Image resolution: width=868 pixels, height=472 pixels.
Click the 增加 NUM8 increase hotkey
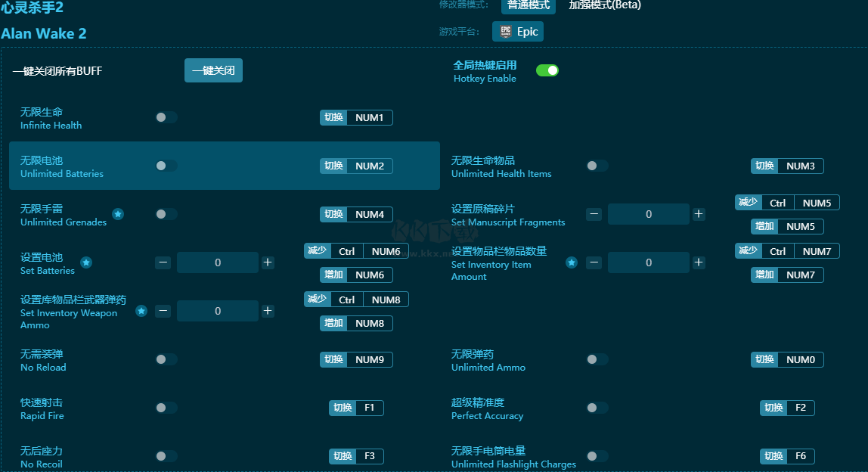coord(357,324)
